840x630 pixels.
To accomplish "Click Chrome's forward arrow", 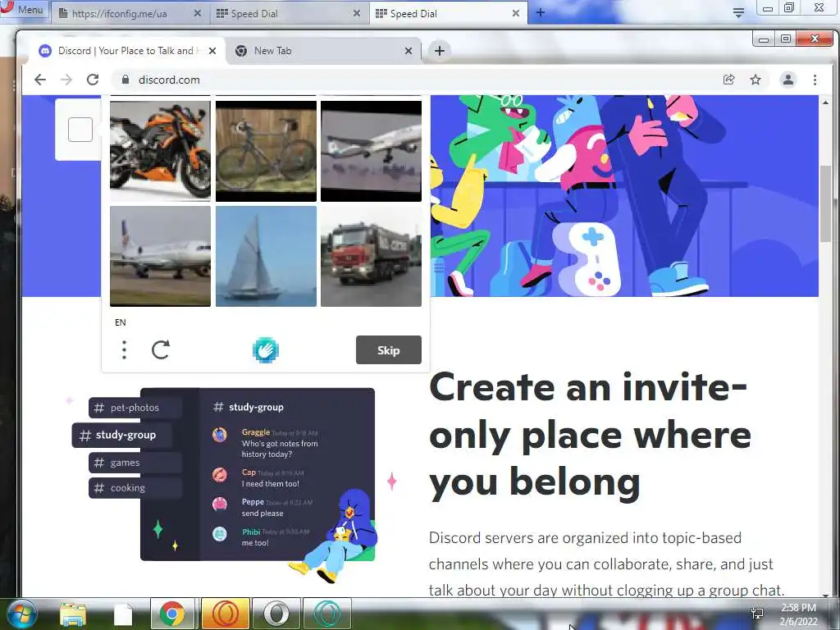I will point(66,80).
